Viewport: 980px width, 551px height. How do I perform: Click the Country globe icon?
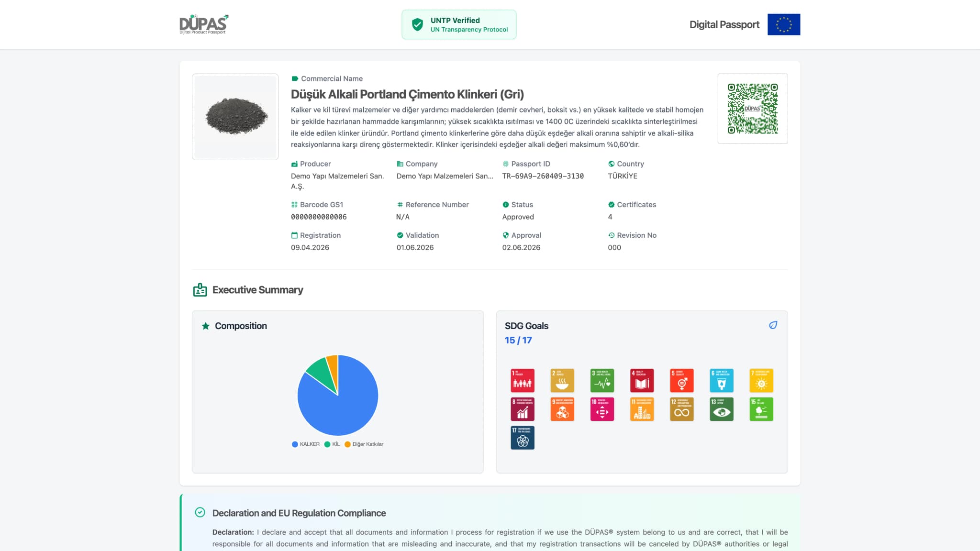[x=611, y=164]
